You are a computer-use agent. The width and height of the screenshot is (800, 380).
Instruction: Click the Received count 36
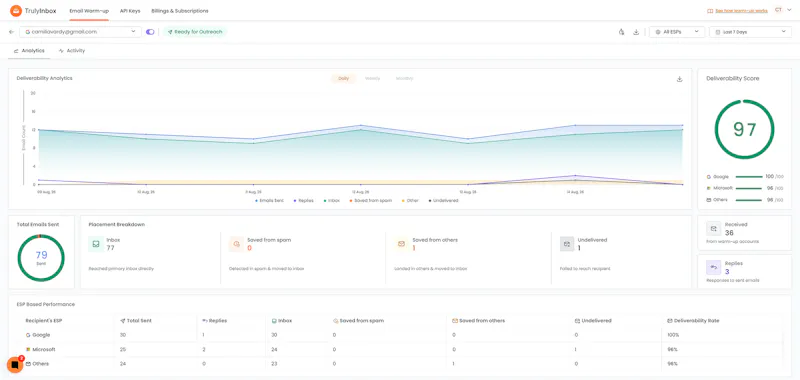729,233
